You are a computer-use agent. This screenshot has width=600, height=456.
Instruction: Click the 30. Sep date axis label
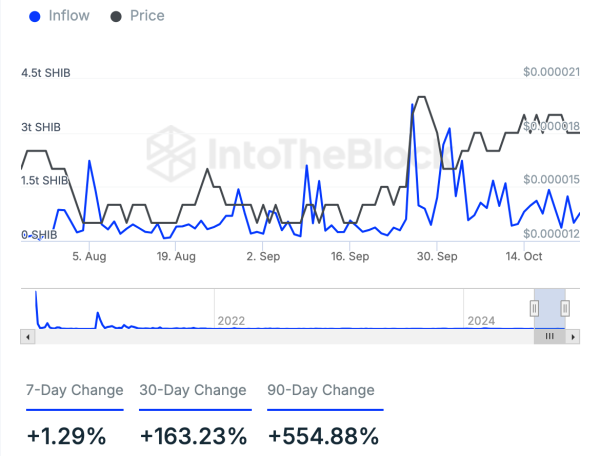pos(437,256)
